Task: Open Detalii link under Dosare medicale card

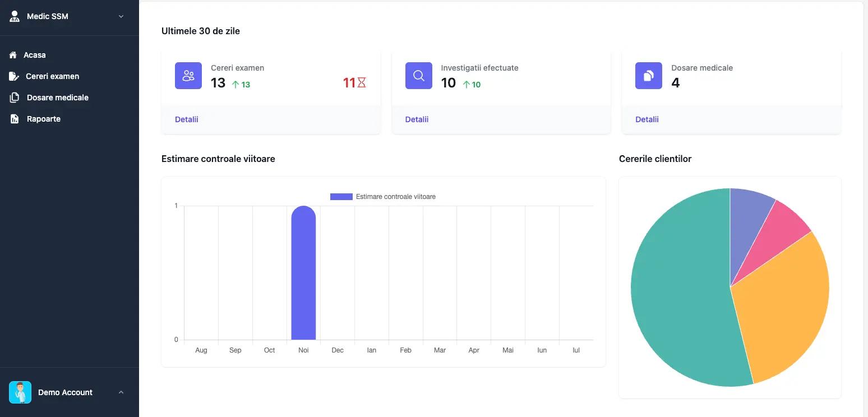Action: (647, 119)
